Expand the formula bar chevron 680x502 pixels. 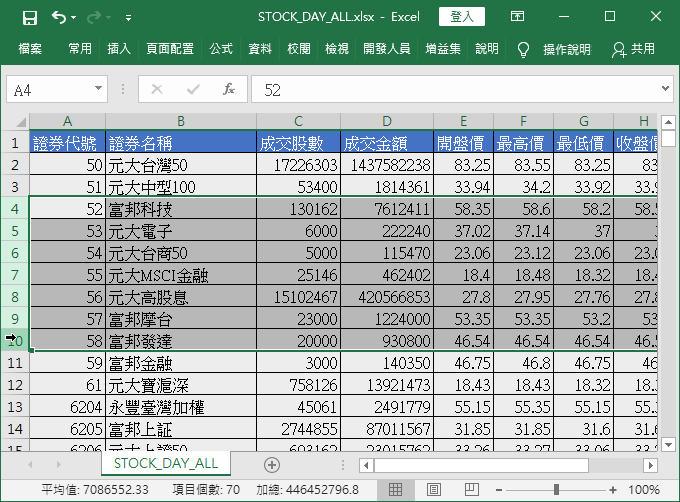click(x=665, y=88)
